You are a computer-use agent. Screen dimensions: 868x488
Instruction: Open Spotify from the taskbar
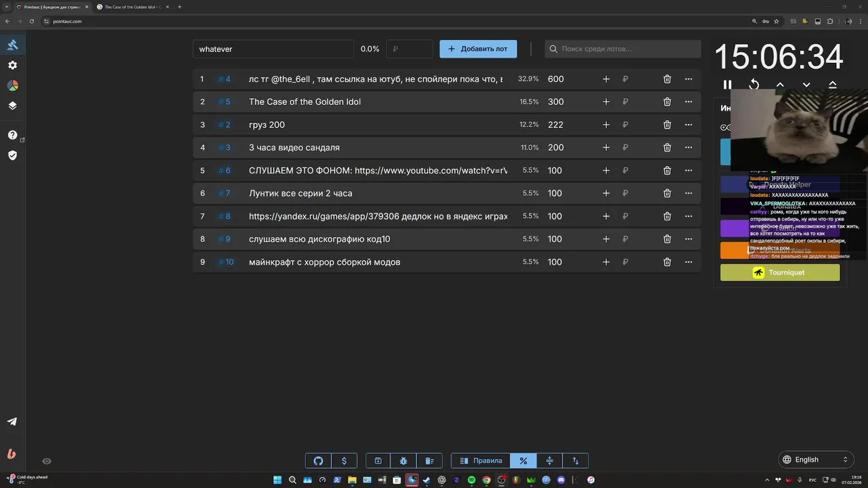coord(471,480)
